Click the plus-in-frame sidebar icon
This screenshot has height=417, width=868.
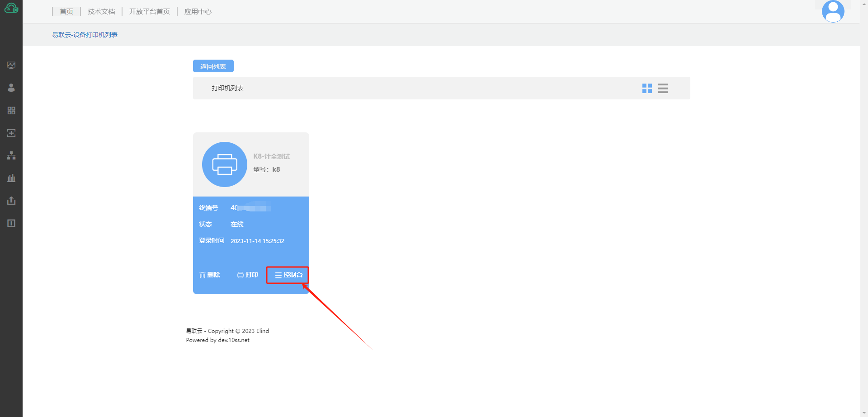click(11, 133)
